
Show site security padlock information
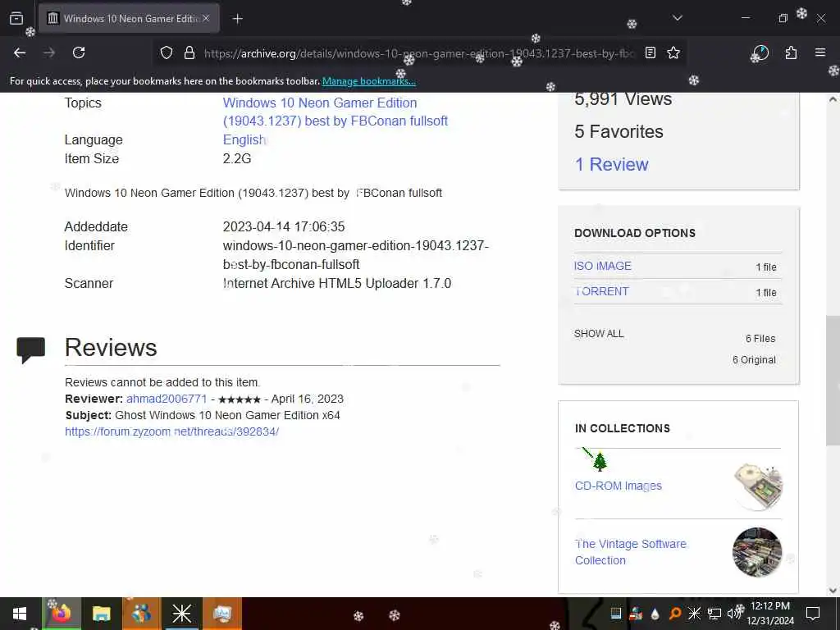[x=189, y=52]
